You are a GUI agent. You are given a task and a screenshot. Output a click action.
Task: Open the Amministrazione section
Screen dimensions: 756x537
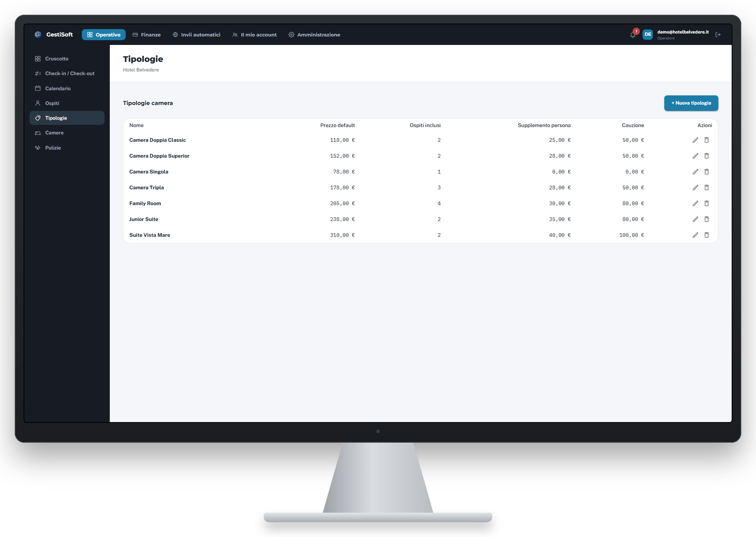(314, 35)
